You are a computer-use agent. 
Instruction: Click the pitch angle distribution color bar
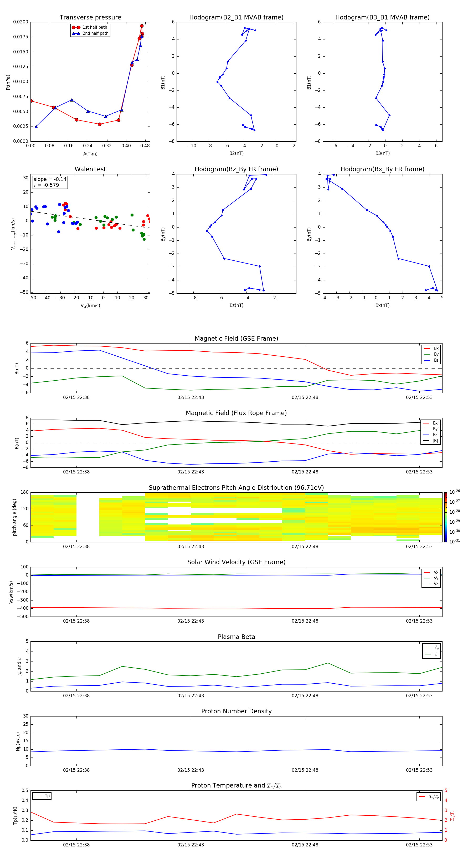click(x=445, y=517)
